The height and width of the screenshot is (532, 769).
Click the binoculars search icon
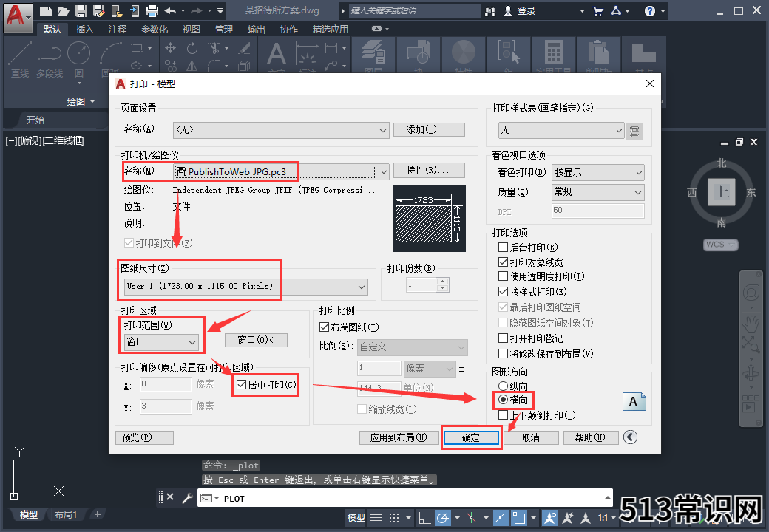(490, 11)
